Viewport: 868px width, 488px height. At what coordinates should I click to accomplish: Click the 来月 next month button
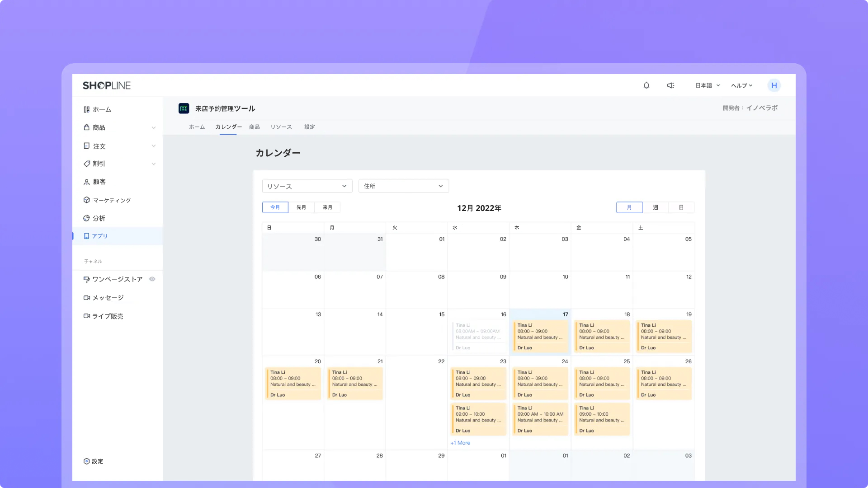pyautogui.click(x=327, y=207)
